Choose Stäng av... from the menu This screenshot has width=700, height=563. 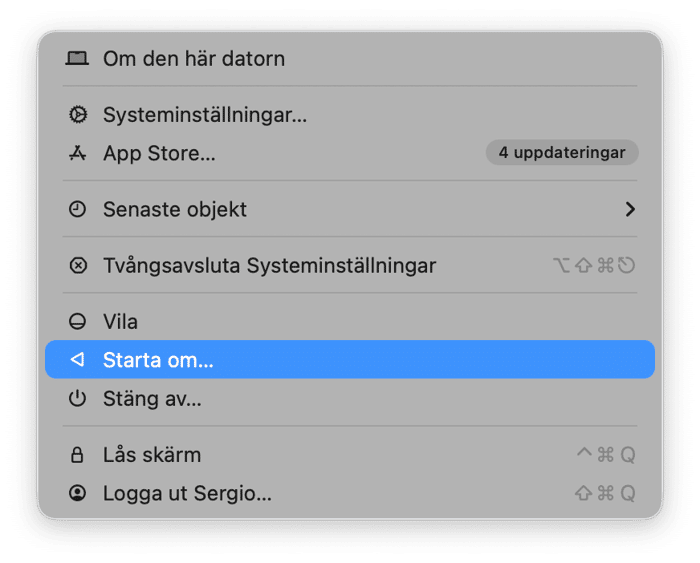click(152, 399)
